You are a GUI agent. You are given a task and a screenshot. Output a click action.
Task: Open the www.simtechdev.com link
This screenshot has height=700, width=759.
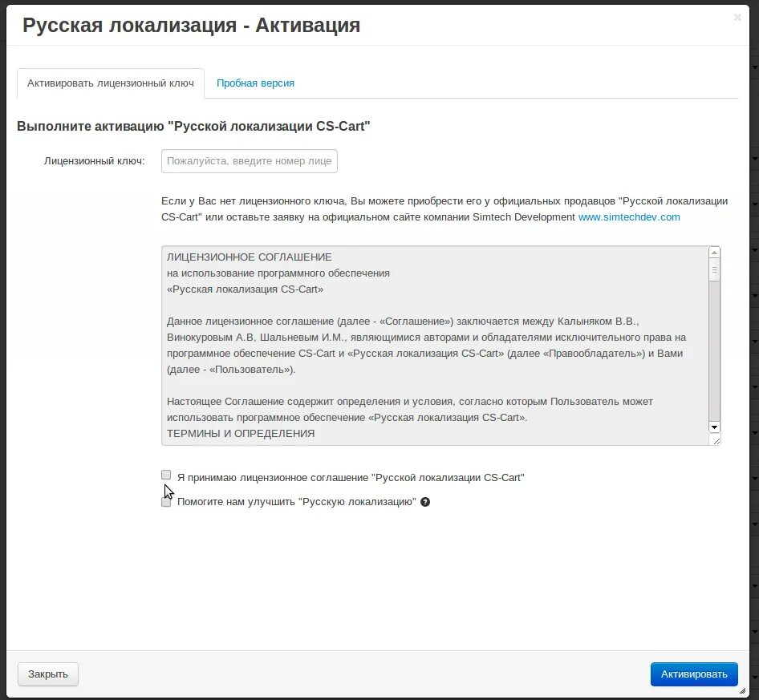(x=629, y=217)
